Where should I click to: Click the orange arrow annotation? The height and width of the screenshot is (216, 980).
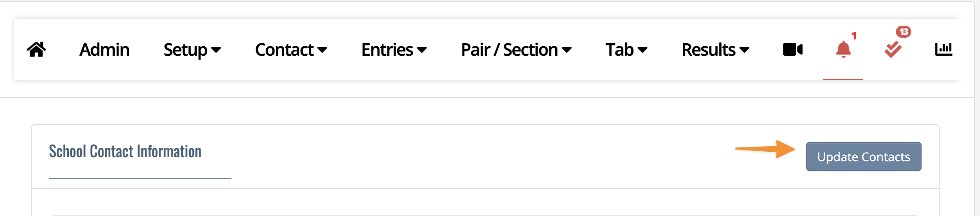tap(765, 149)
